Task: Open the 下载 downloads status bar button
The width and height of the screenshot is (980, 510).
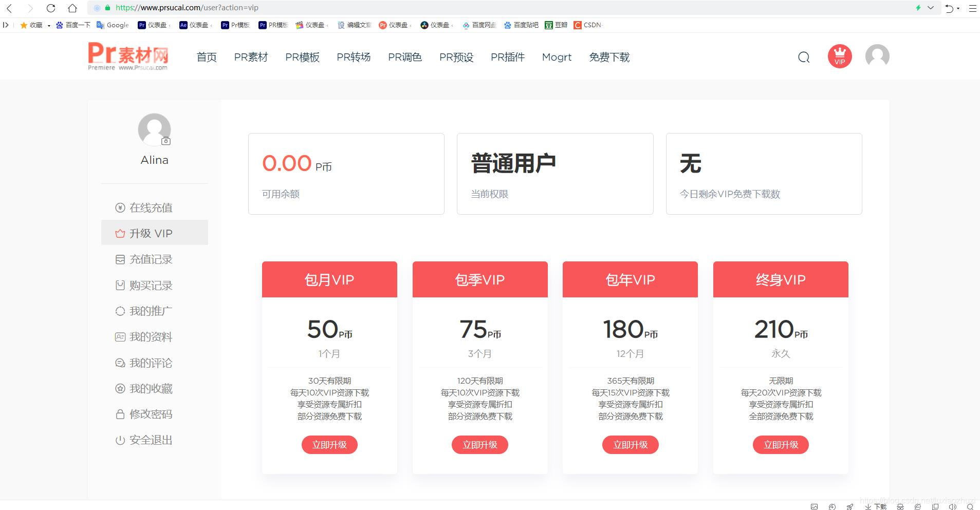Action: click(x=876, y=506)
